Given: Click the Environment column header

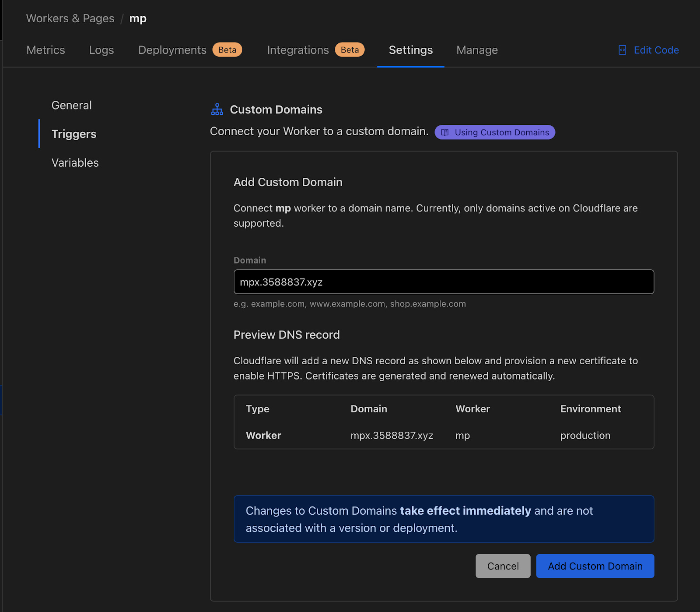Looking at the screenshot, I should [591, 409].
